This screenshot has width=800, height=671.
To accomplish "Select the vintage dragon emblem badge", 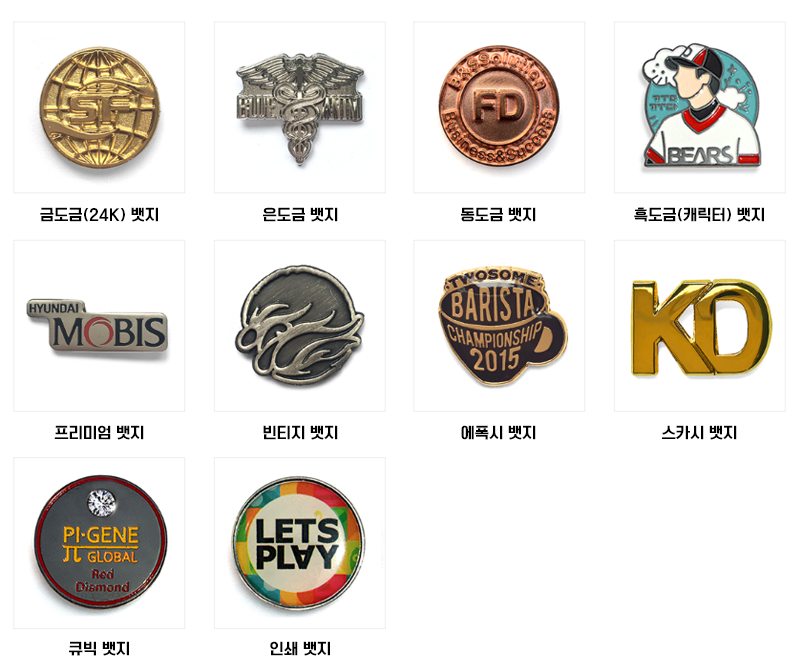I will pos(299,326).
